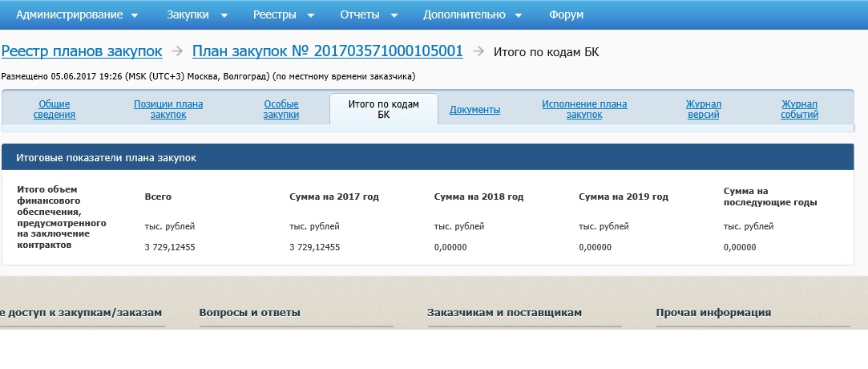The height and width of the screenshot is (369, 868).
Task: Open the Позиции плана закупок tab
Action: (x=168, y=109)
